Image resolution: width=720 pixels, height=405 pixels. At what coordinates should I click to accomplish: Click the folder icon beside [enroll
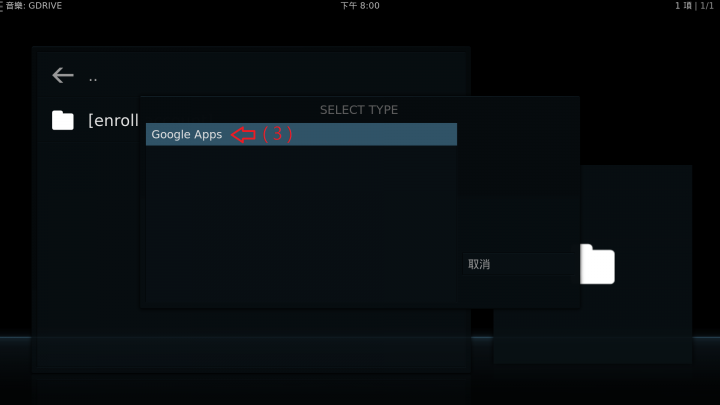63,120
